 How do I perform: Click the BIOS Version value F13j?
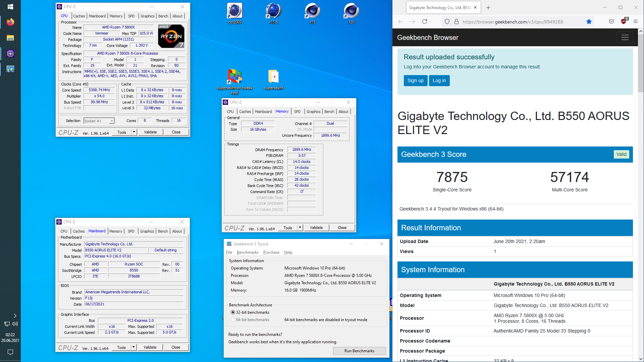click(x=134, y=298)
